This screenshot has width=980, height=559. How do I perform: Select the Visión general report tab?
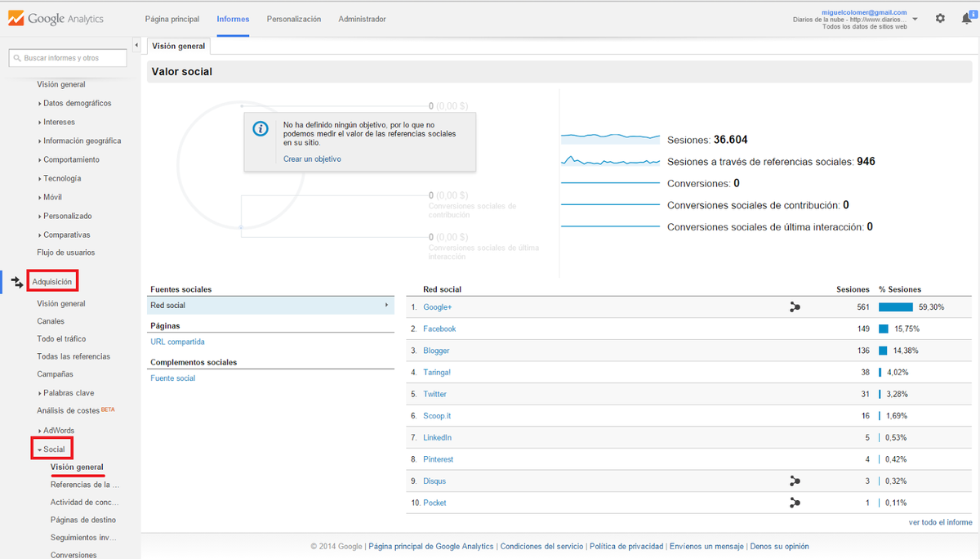click(x=179, y=47)
